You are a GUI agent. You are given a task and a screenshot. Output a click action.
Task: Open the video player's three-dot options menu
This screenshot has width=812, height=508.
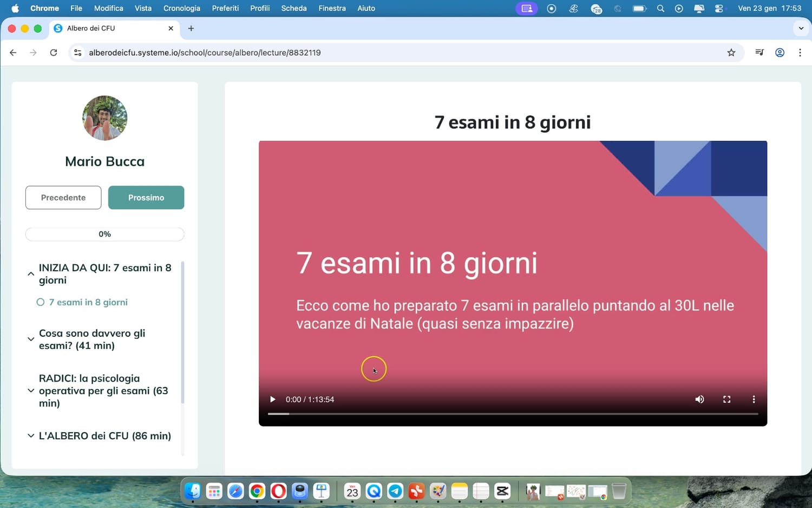click(x=754, y=399)
